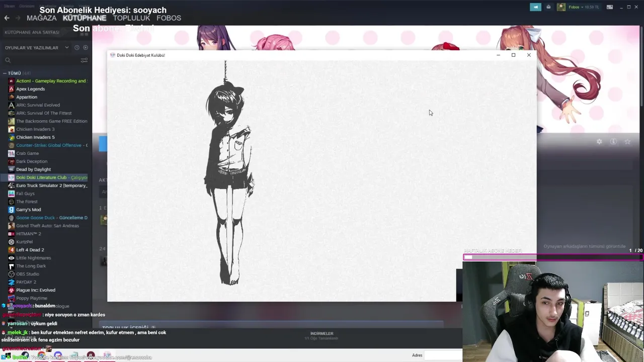644x362 pixels.
Task: Open game settings gear icon
Action: [x=599, y=142]
